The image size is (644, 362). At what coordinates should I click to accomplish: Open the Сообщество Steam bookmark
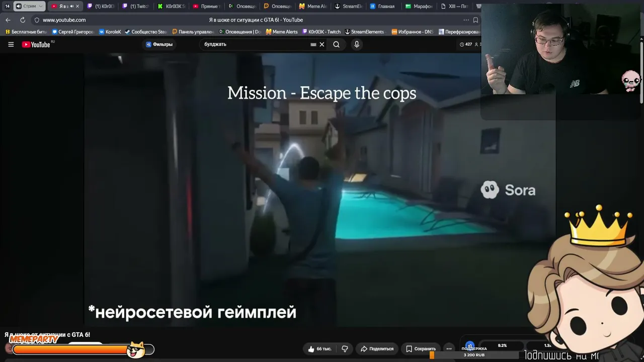[x=146, y=32]
